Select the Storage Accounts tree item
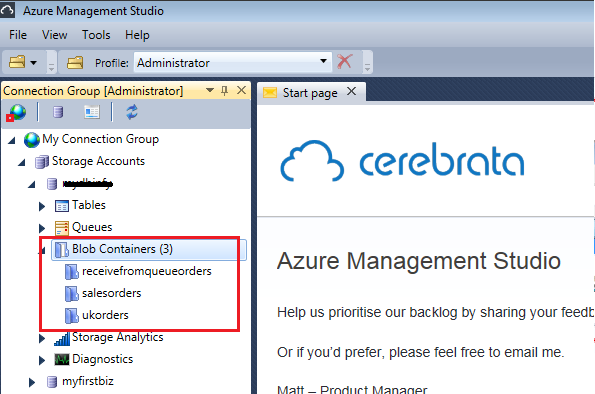 coord(98,161)
